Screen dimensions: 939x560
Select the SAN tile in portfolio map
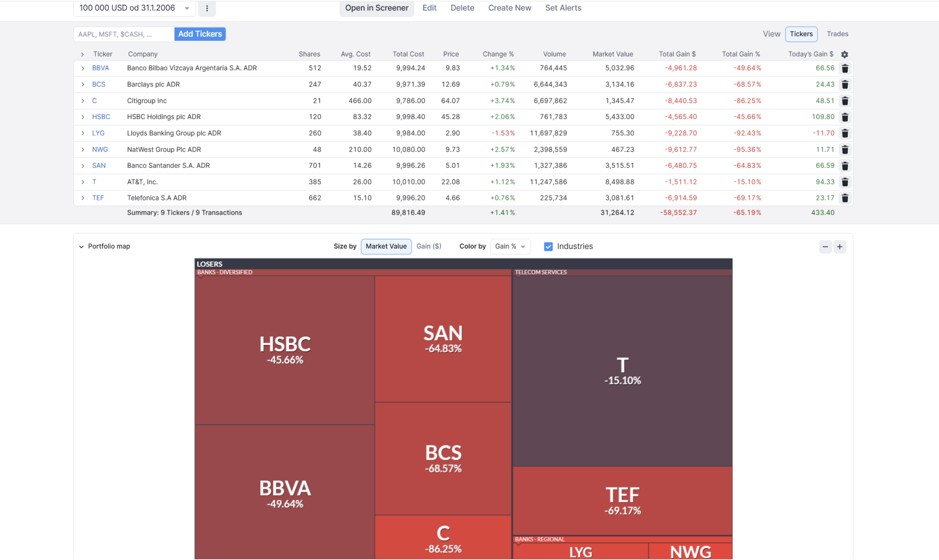[443, 339]
